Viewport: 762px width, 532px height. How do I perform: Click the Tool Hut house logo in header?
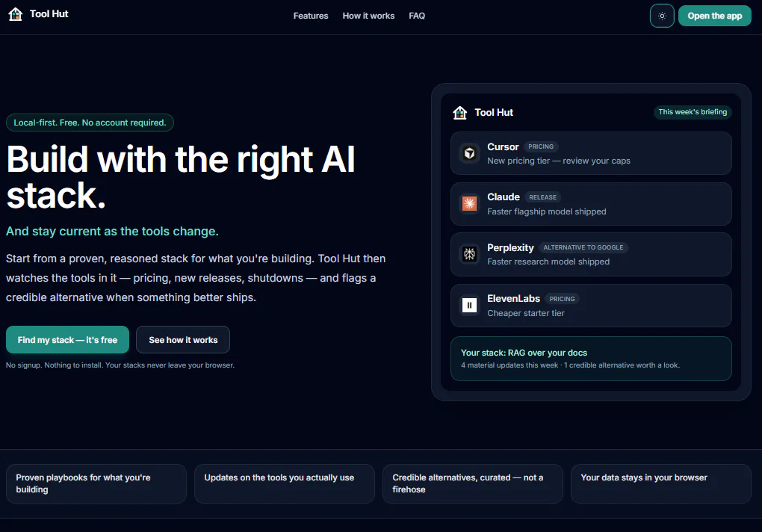pyautogui.click(x=16, y=14)
